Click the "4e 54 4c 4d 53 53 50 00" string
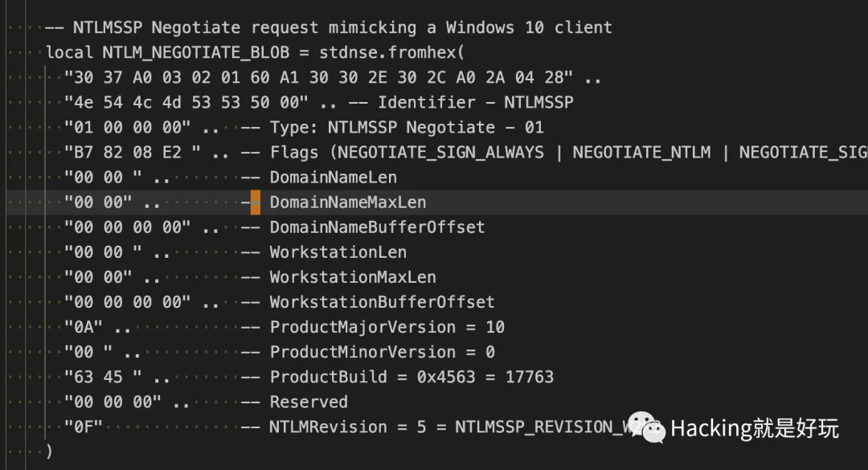 [186, 102]
